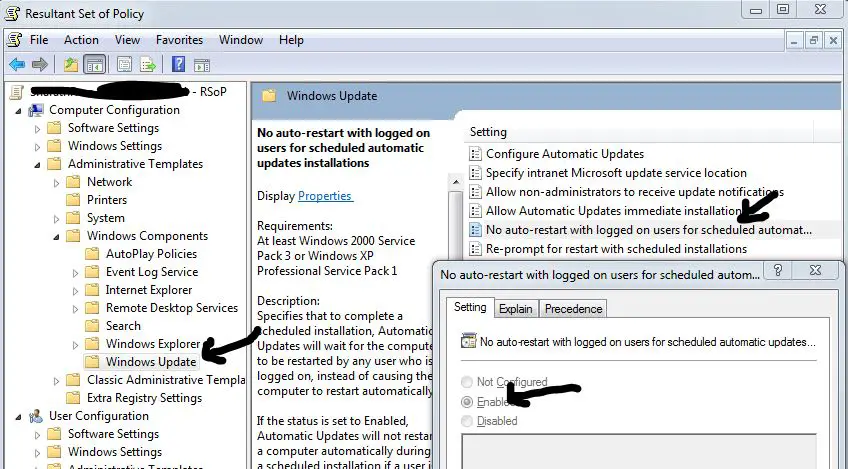Click the MMC system menu icon beside File

click(x=15, y=40)
